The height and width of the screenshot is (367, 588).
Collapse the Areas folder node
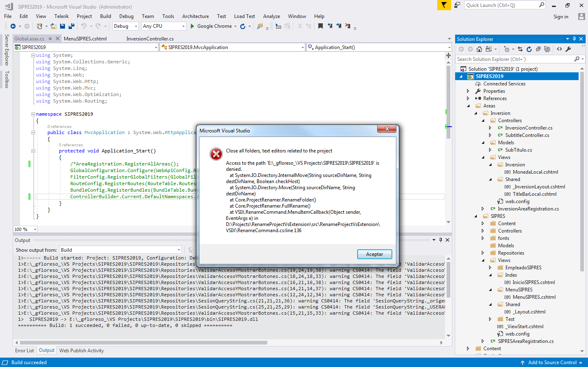coord(468,106)
